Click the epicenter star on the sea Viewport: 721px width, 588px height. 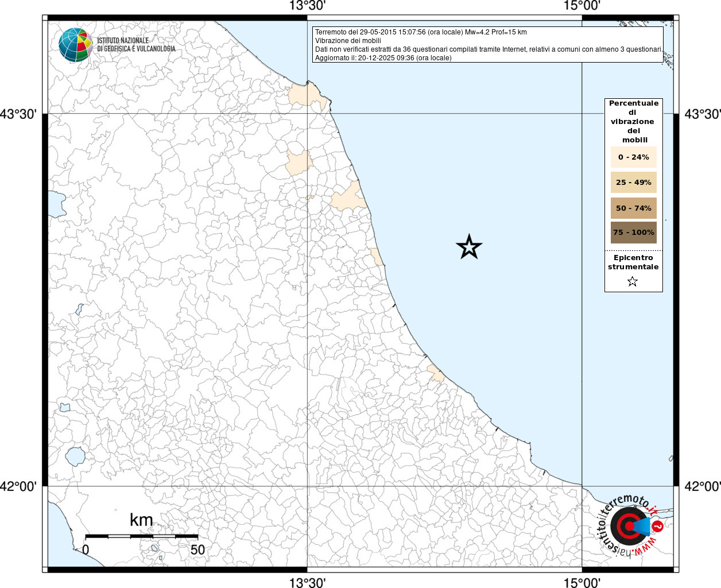[x=469, y=247]
